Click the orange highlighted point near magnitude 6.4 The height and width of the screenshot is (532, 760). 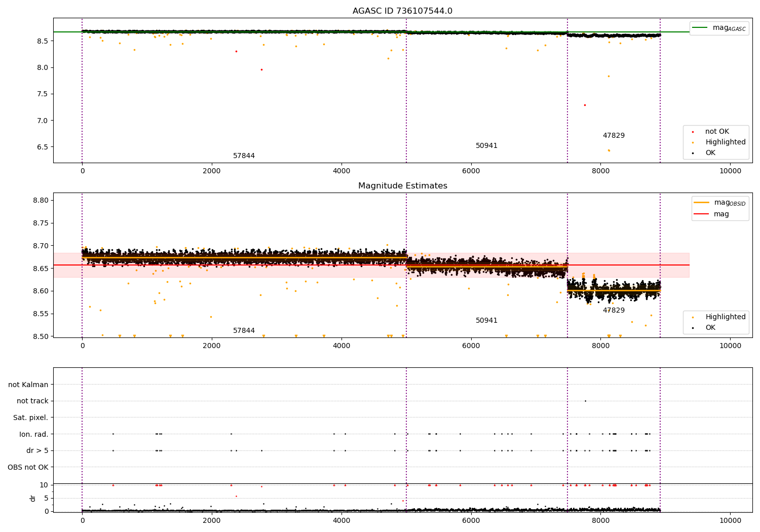(x=609, y=150)
